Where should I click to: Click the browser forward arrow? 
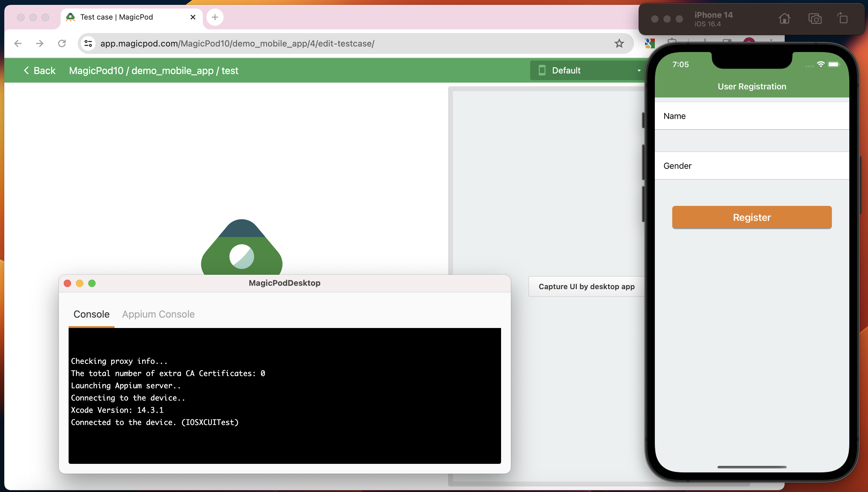40,43
